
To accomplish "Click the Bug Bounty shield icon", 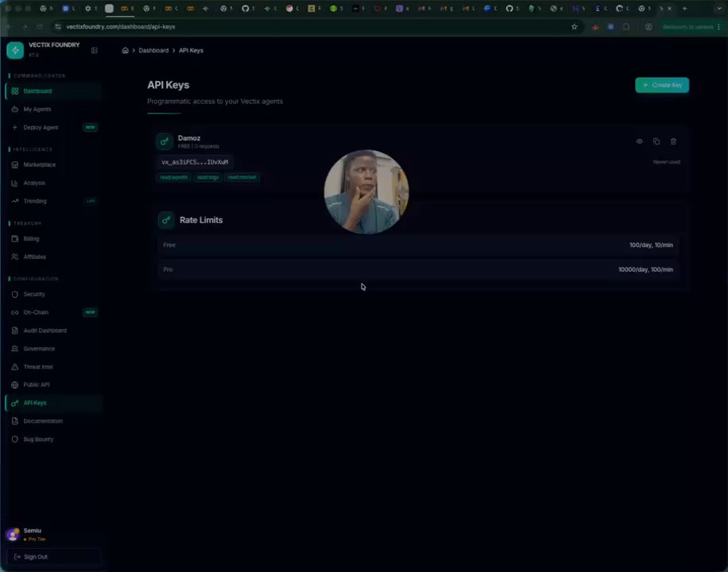I will [15, 439].
